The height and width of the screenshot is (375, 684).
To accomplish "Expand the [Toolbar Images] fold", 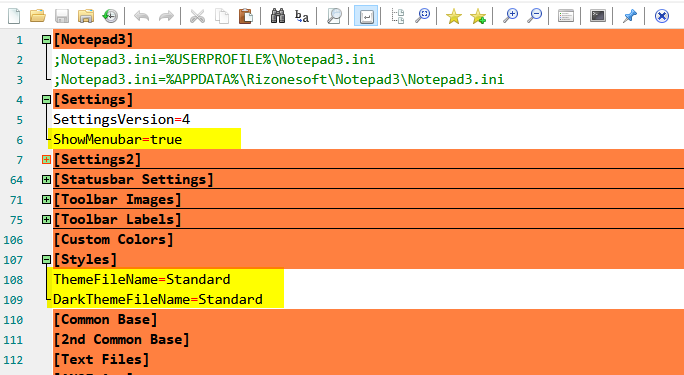I will 46,200.
